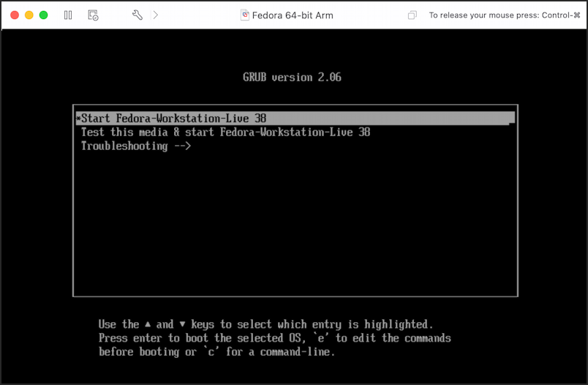The image size is (588, 385).
Task: Click 'Press enter to boot' instruction line
Action: click(x=274, y=338)
